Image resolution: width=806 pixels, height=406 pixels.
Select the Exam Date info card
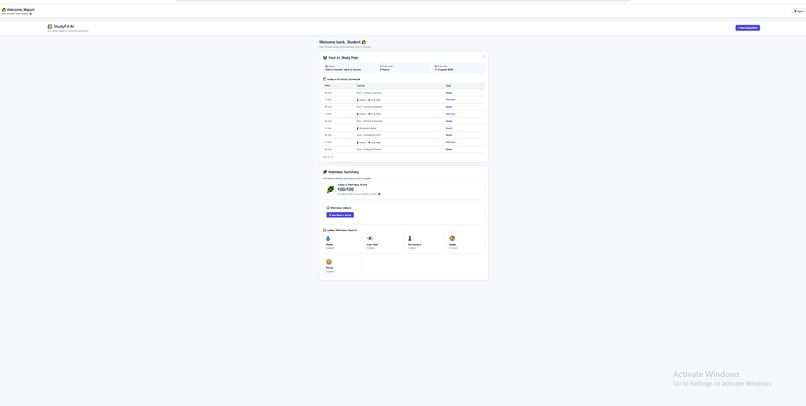click(x=458, y=68)
